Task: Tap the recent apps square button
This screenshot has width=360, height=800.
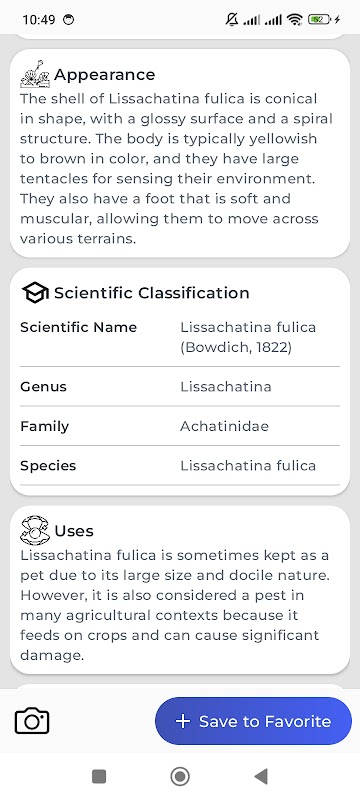Action: 99,777
